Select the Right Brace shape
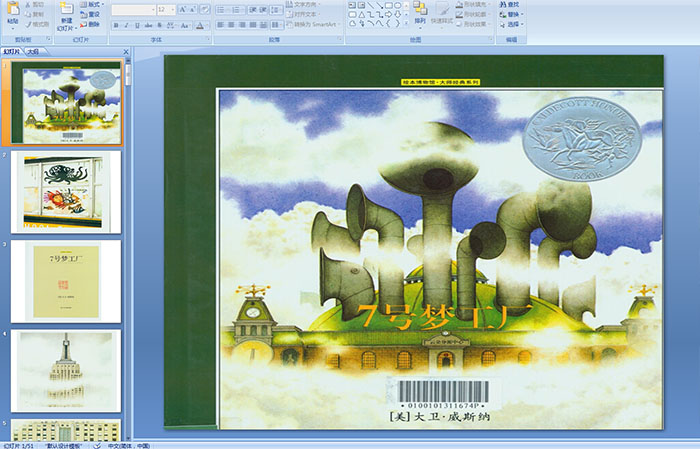The width and height of the screenshot is (700, 449). (398, 23)
